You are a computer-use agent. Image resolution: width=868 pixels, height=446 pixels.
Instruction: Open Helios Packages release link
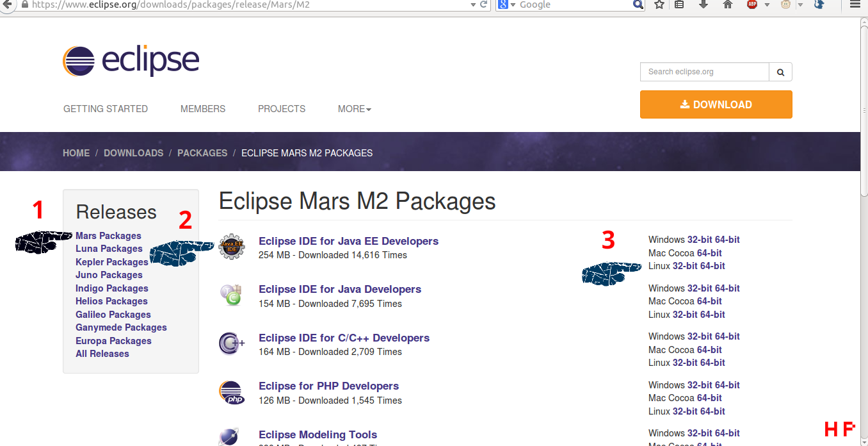coord(111,301)
